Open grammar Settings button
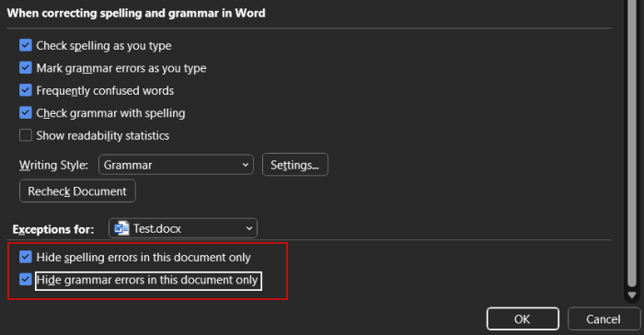 click(295, 165)
